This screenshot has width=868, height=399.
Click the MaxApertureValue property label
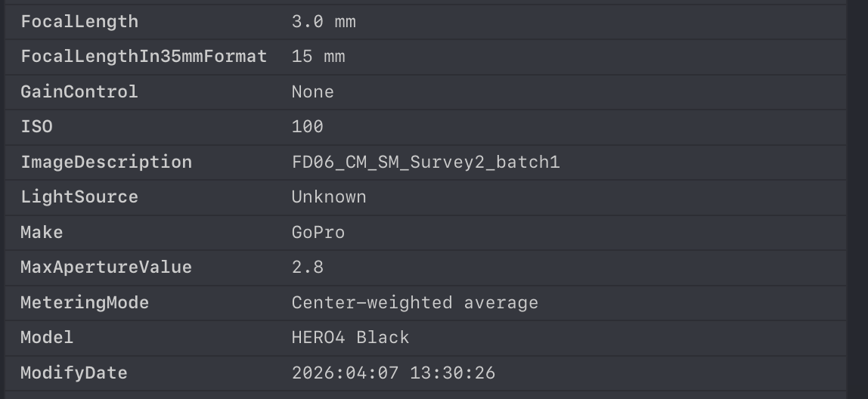[106, 268]
